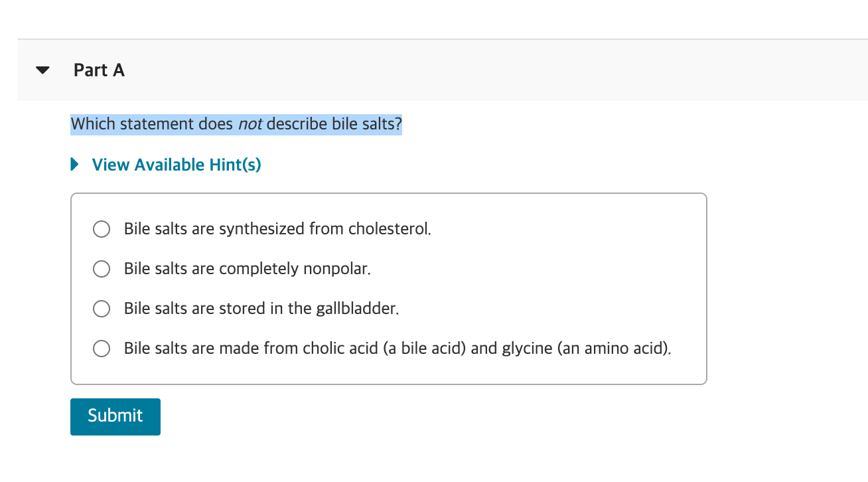Open the View Available Hint(s) link
The height and width of the screenshot is (482, 868).
177,165
